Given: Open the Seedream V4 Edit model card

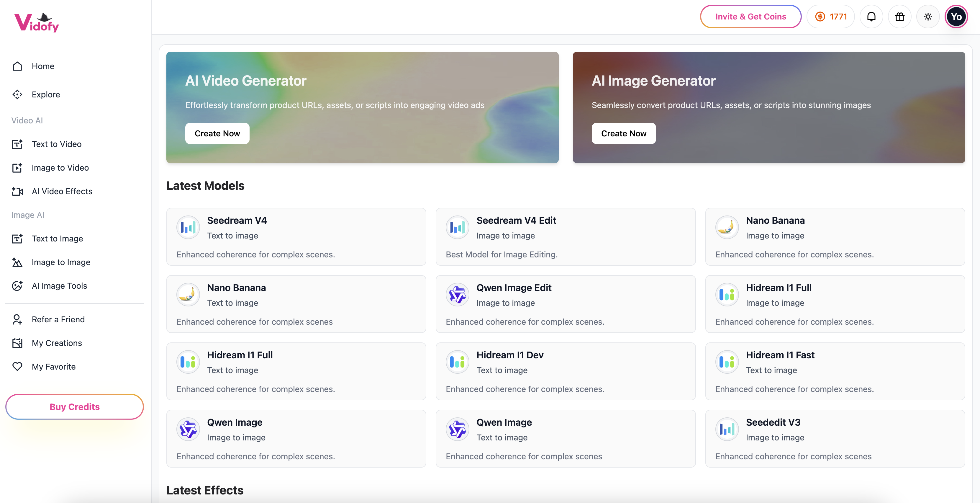Looking at the screenshot, I should [565, 236].
